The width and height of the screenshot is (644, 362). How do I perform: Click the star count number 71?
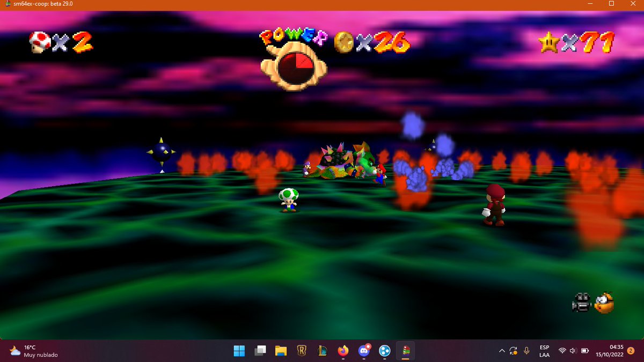(x=597, y=42)
